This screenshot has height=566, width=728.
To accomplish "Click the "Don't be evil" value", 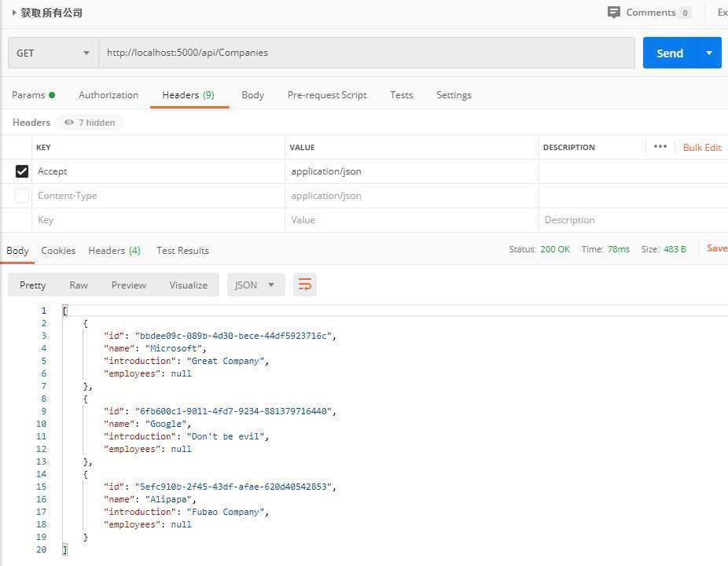I will pyautogui.click(x=226, y=436).
